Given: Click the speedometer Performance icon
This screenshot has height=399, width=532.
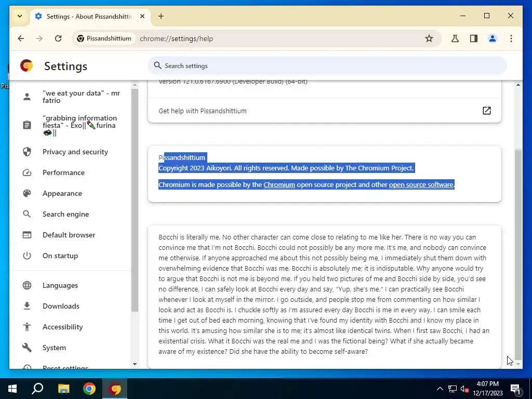Looking at the screenshot, I should click(x=27, y=172).
